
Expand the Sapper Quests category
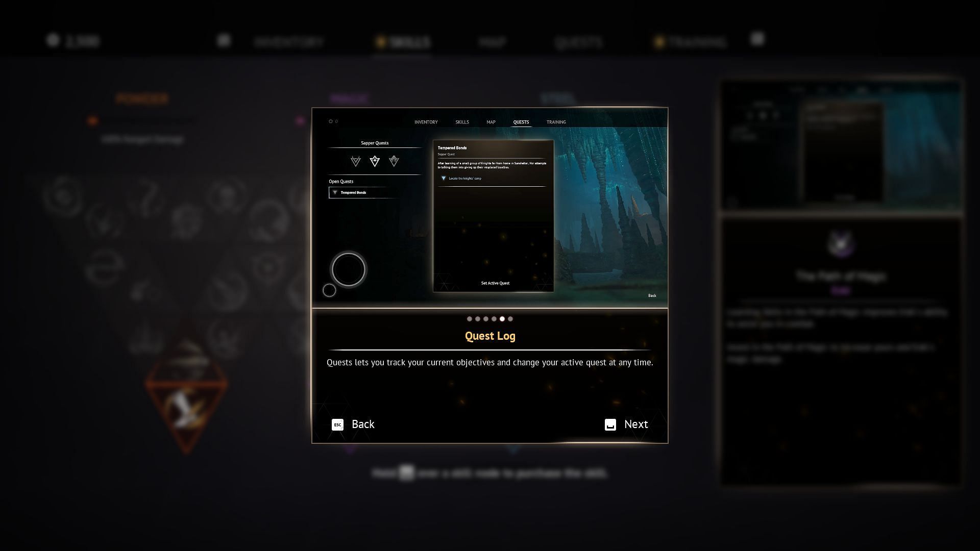(374, 143)
